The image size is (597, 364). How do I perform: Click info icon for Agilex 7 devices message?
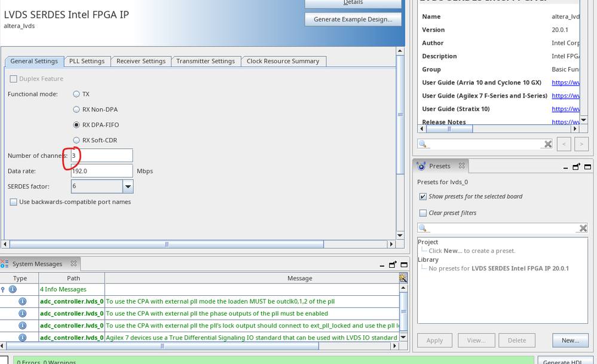tap(23, 338)
